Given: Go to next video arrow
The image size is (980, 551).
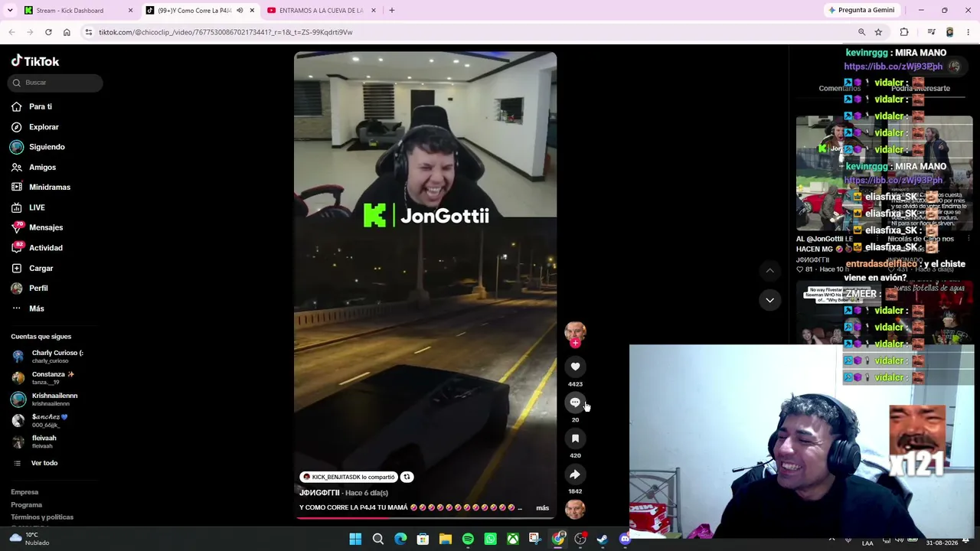Looking at the screenshot, I should [769, 300].
